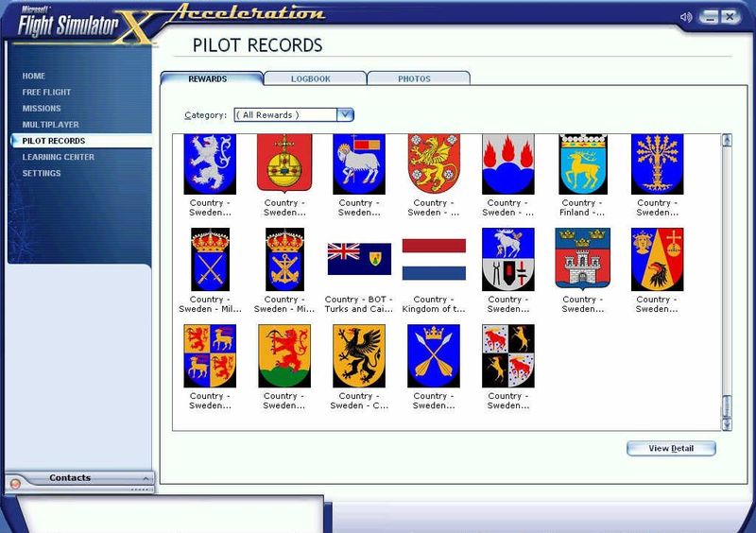Open Free Flight from sidebar
Image resolution: width=756 pixels, height=533 pixels.
pyautogui.click(x=46, y=92)
